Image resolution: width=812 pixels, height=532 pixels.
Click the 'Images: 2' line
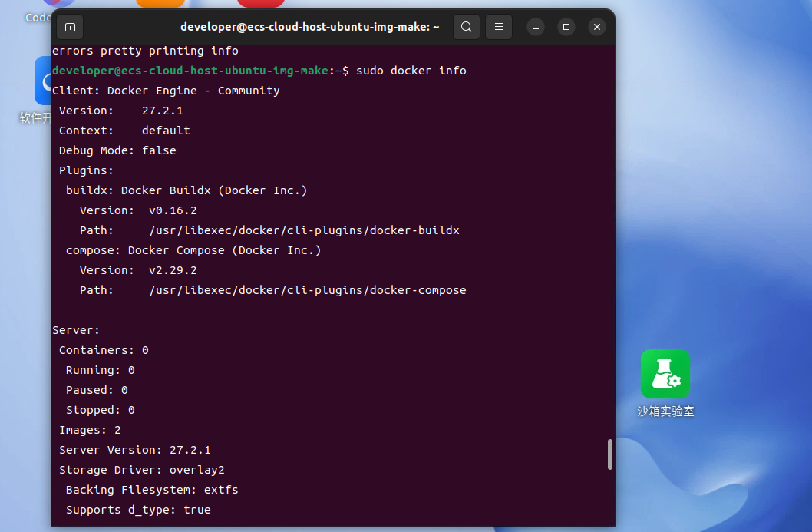click(90, 430)
